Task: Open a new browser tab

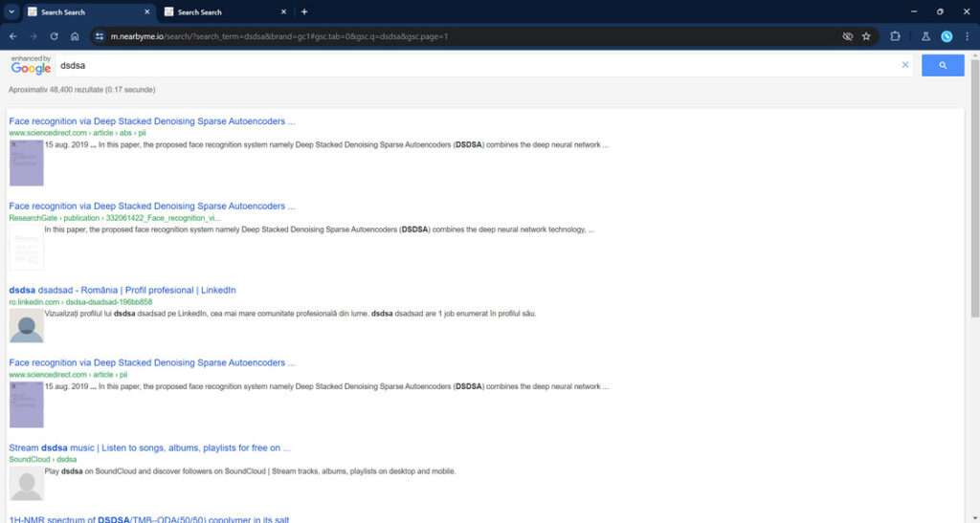Action: 304,11
